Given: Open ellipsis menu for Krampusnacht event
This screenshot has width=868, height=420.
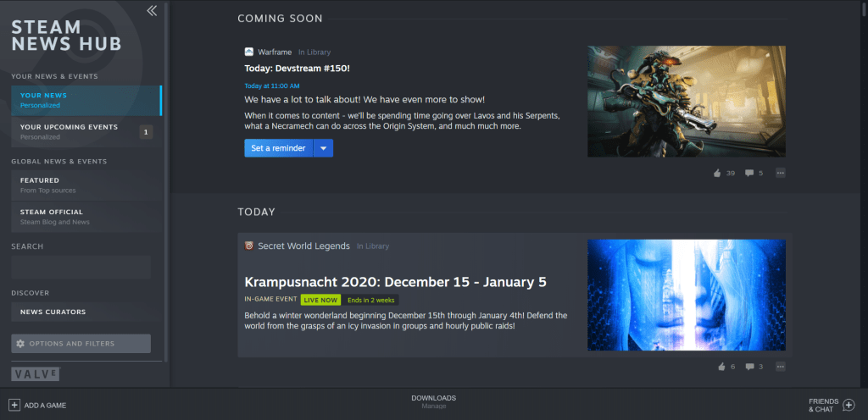Looking at the screenshot, I should click(781, 367).
